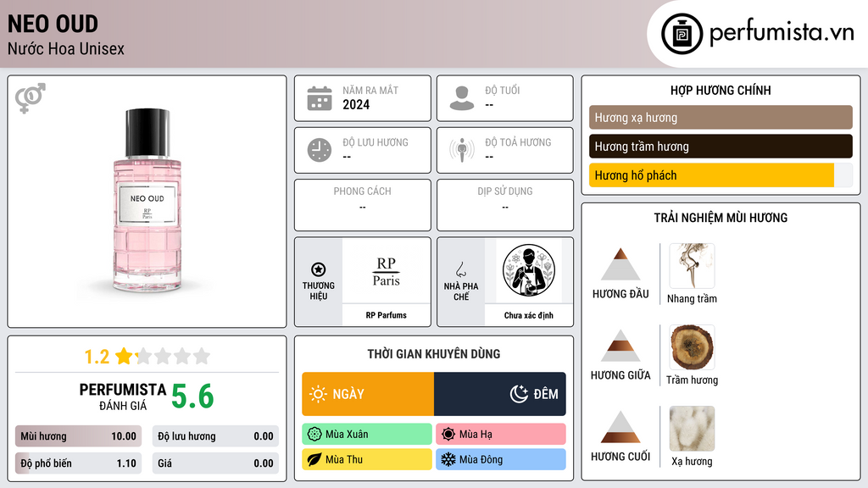The height and width of the screenshot is (488, 868).
Task: Click the Xạ hương note label
Action: coord(692,462)
